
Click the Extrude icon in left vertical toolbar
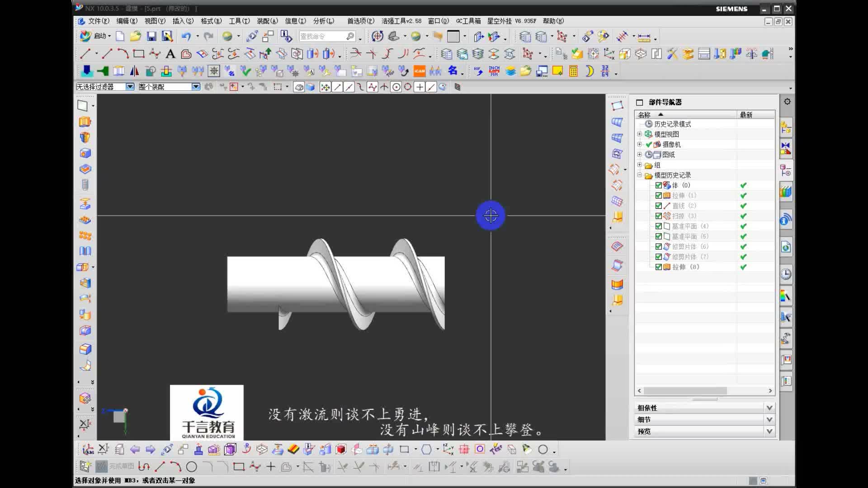coord(85,122)
